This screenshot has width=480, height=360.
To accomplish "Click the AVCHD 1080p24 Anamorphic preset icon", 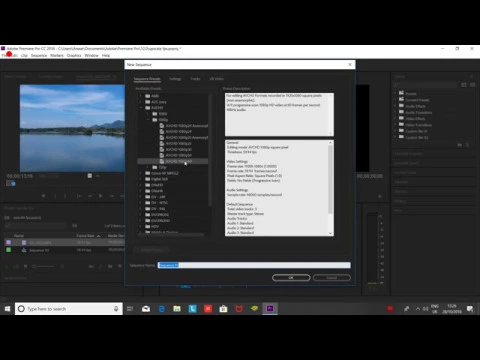I will [162, 126].
